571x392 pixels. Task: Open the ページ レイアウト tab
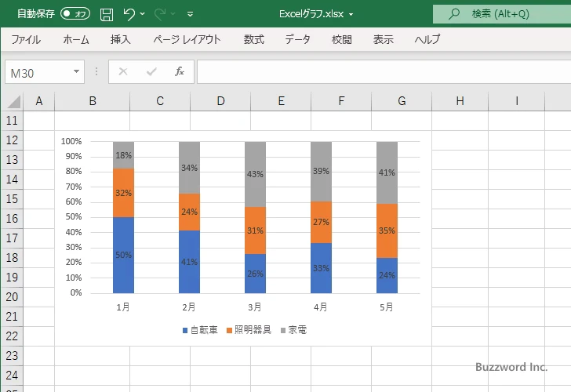(x=187, y=39)
